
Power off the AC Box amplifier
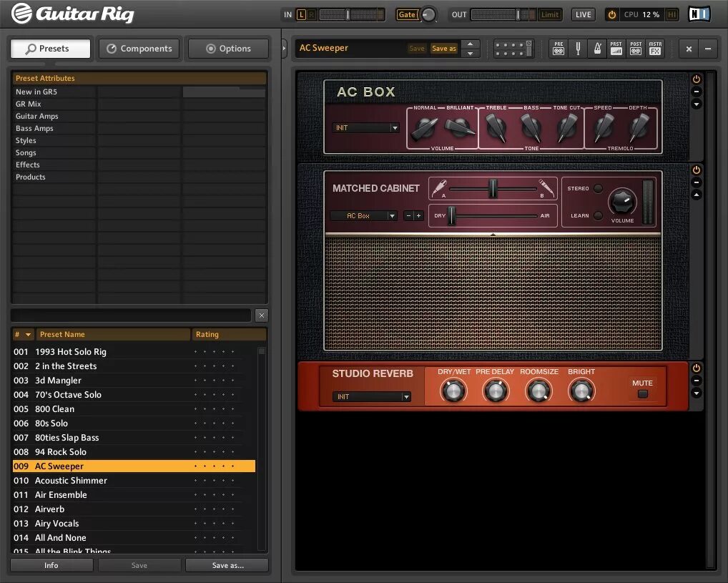pos(696,79)
